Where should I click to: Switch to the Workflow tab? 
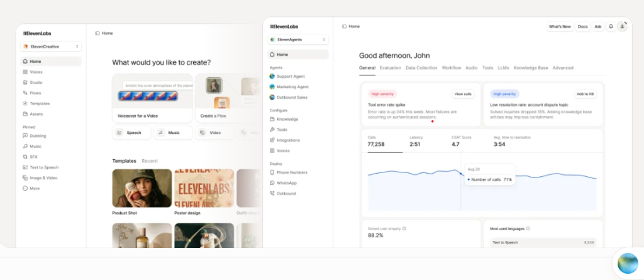[x=452, y=68]
